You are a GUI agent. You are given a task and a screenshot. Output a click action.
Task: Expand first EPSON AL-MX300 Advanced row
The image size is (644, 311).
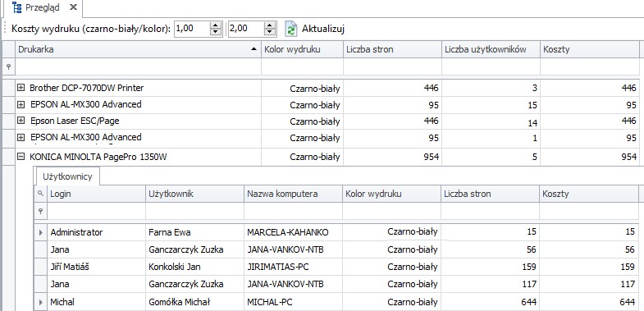pos(21,104)
